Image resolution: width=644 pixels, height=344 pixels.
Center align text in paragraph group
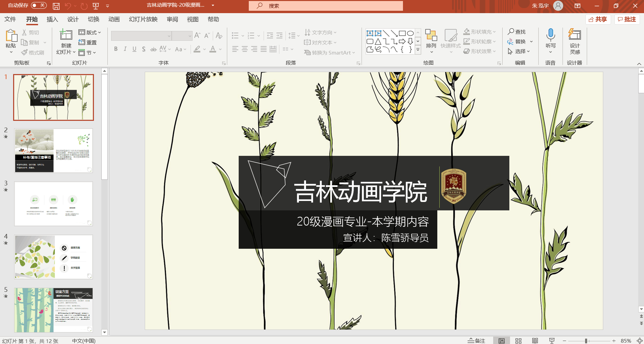pos(245,49)
